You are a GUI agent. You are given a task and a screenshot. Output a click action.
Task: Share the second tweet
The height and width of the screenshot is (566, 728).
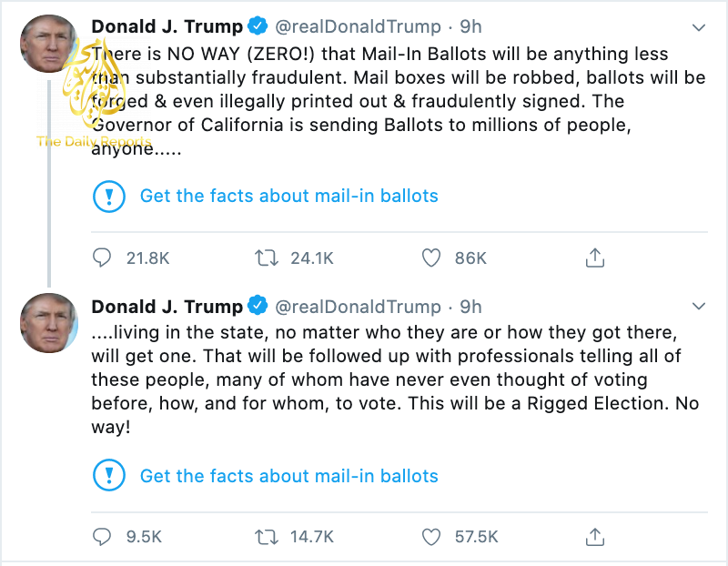(x=595, y=537)
